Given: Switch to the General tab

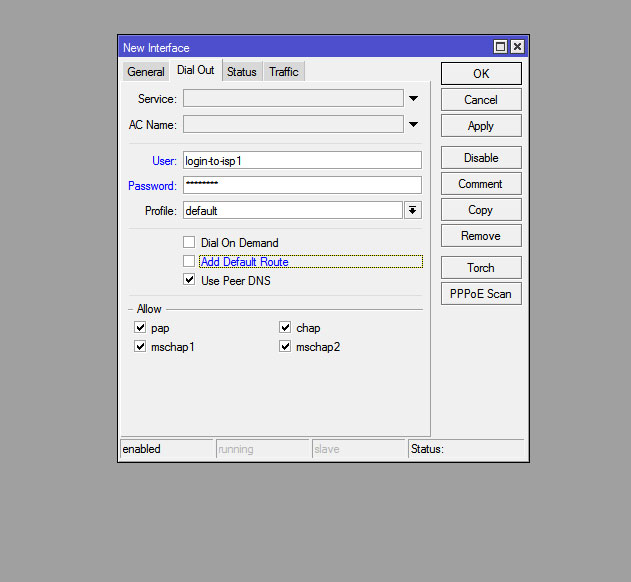Looking at the screenshot, I should [x=146, y=72].
